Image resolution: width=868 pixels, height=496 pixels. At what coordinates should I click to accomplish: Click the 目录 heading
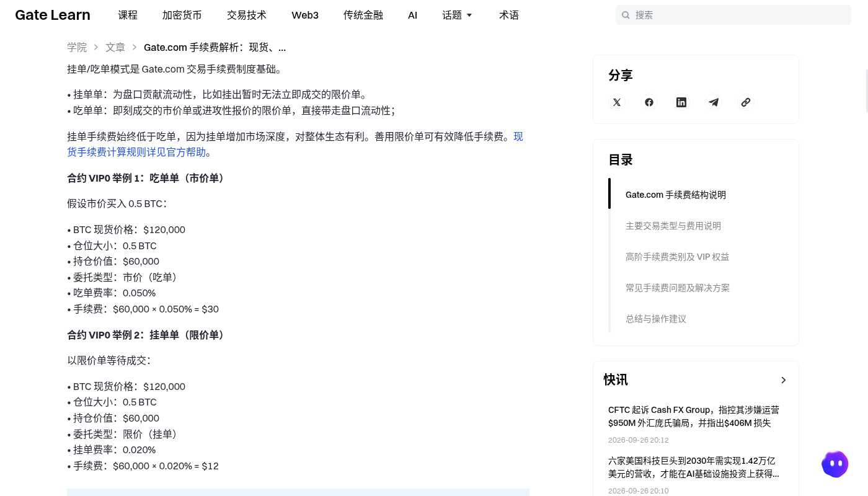(x=621, y=160)
